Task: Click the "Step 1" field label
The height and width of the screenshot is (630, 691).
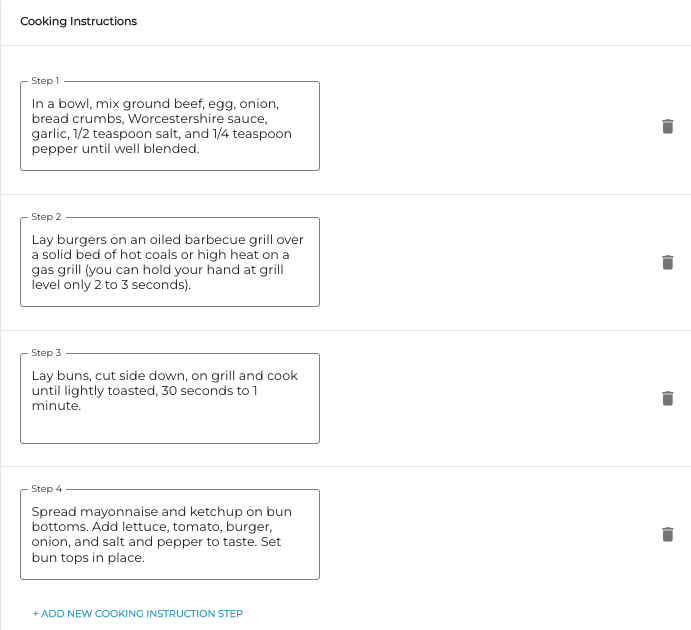Action: 46,81
